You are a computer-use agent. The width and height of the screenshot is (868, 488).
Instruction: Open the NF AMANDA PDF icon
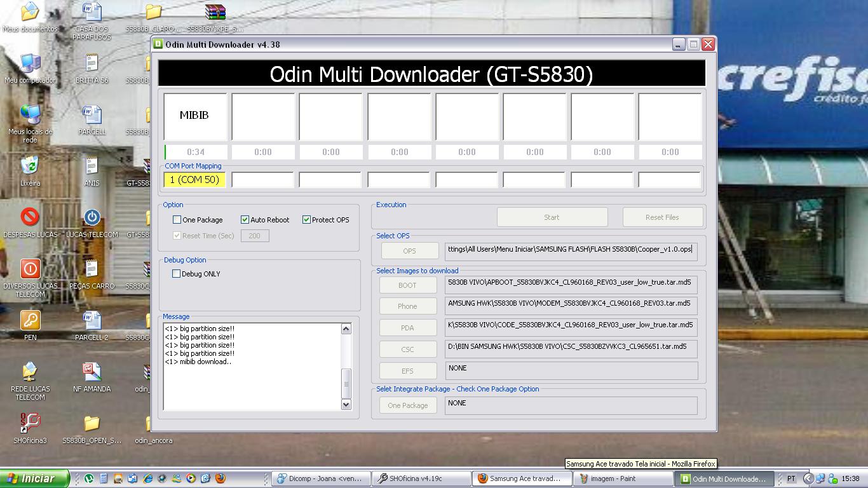pos(92,377)
